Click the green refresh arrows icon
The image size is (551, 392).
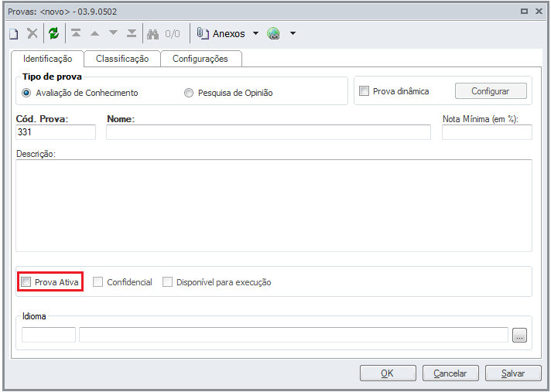coord(53,34)
